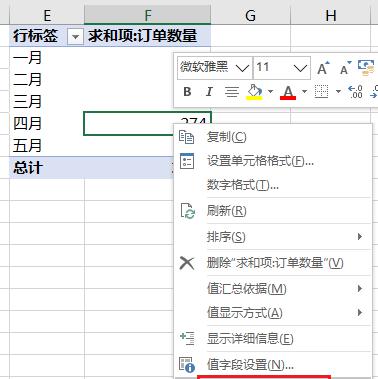378x379 pixels.
Task: Increase decimal places button
Action: tap(356, 91)
